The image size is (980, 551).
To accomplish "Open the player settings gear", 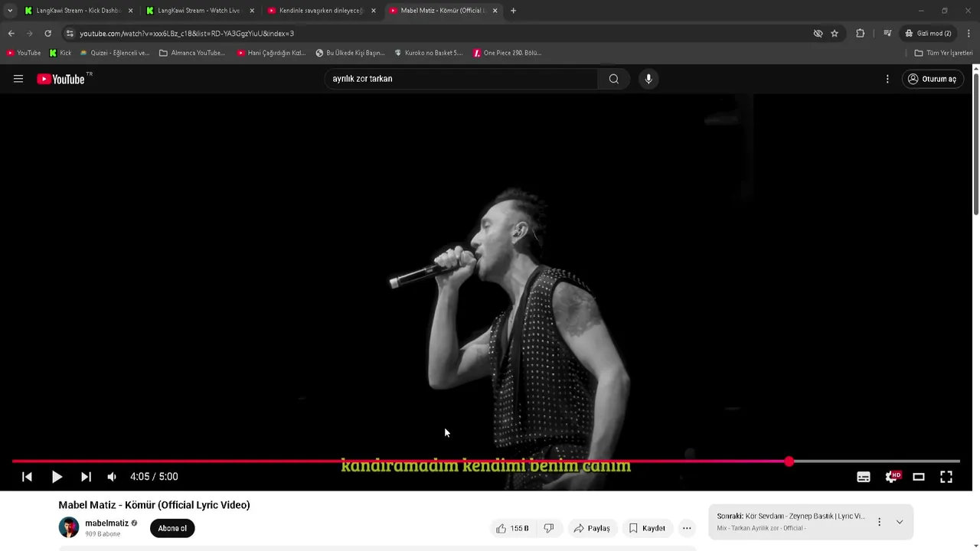I will (x=891, y=477).
